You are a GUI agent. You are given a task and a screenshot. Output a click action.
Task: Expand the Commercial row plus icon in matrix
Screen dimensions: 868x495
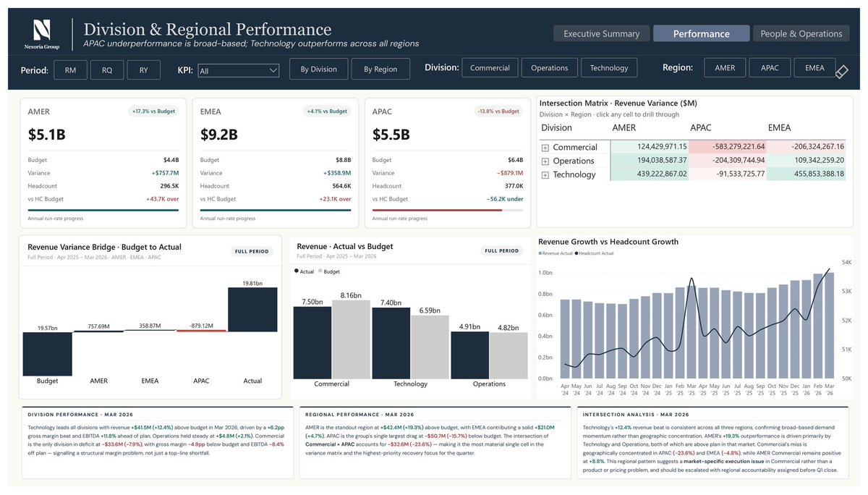(x=545, y=148)
